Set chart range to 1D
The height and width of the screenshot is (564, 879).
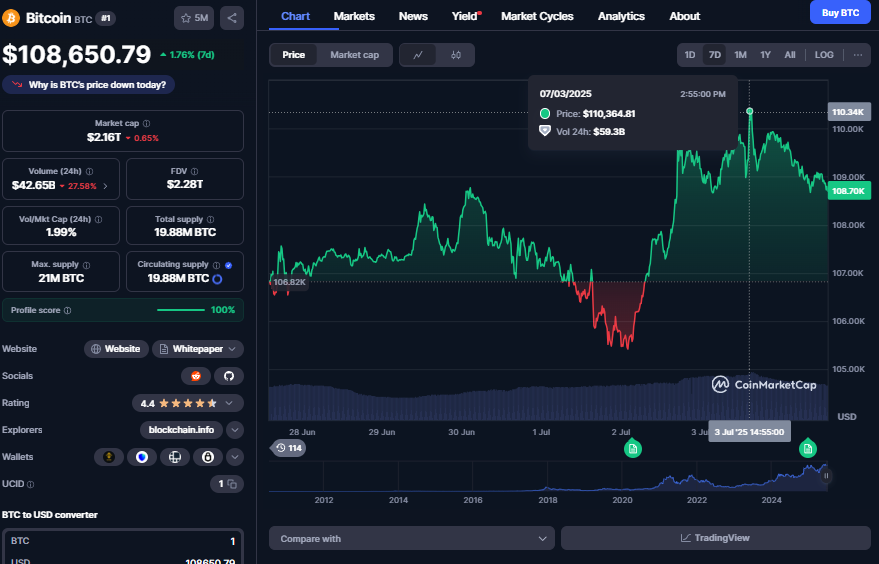click(690, 55)
